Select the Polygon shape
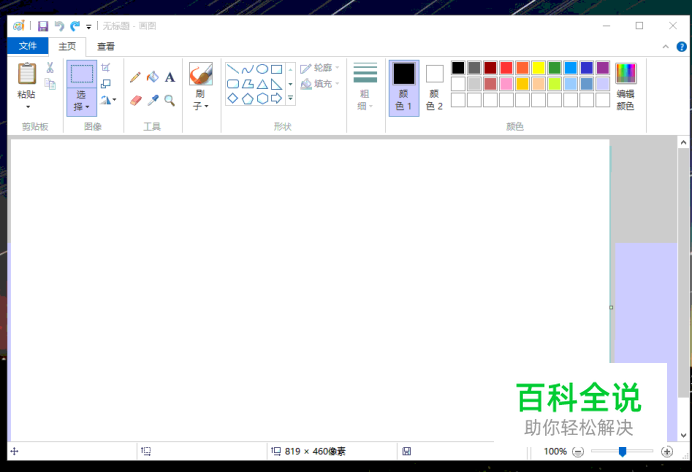This screenshot has height=472, width=692. (x=248, y=84)
